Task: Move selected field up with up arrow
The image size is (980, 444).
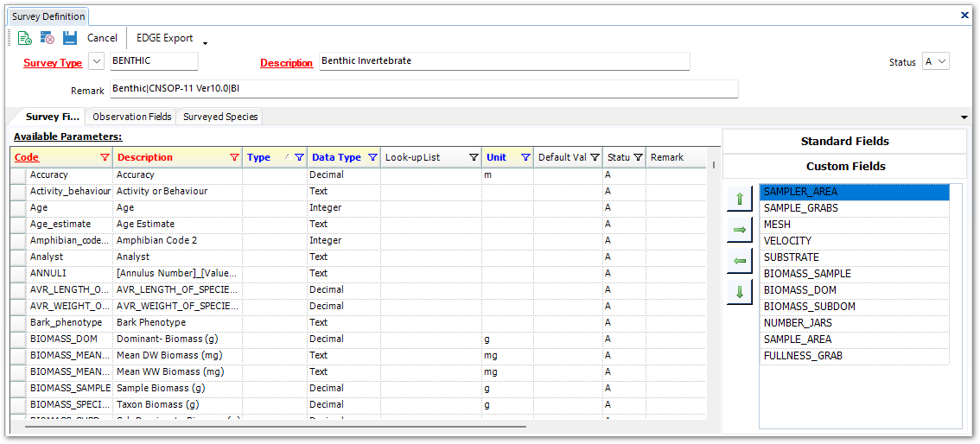Action: [x=739, y=200]
